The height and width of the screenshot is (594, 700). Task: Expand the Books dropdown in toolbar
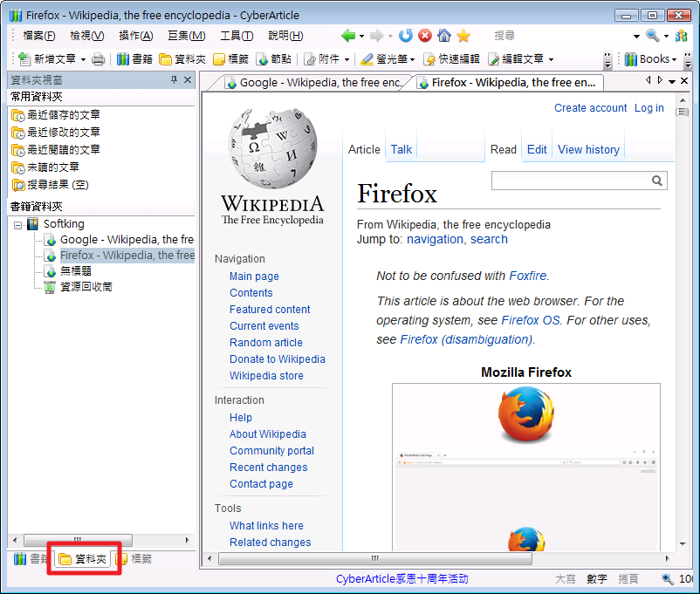pyautogui.click(x=675, y=59)
